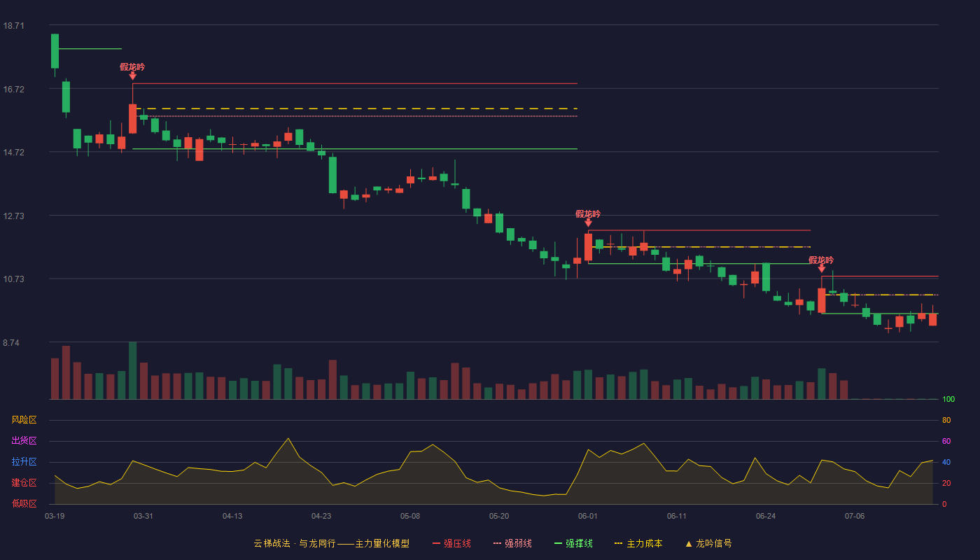The height and width of the screenshot is (560, 980).
Task: Click the tall green candlestick at 03-19
Action: click(x=55, y=51)
